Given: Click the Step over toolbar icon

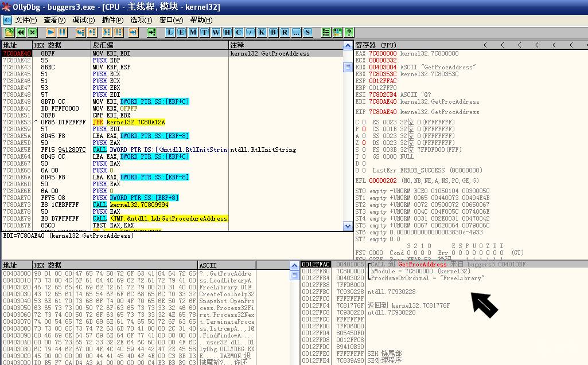Looking at the screenshot, I should coord(92,32).
